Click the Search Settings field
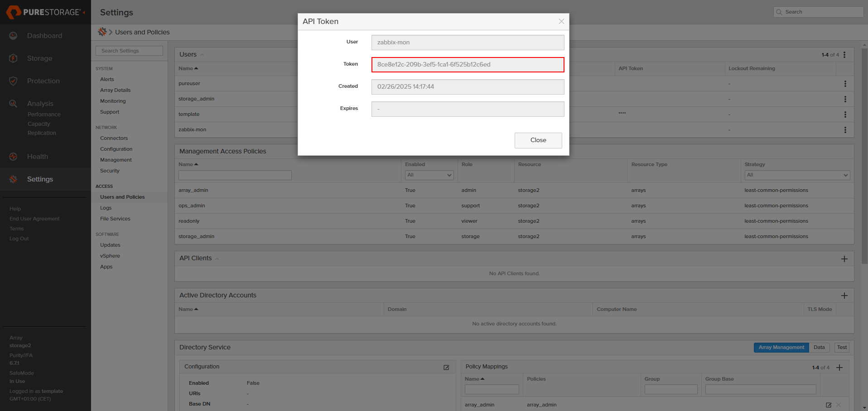The height and width of the screenshot is (411, 868). pyautogui.click(x=129, y=51)
